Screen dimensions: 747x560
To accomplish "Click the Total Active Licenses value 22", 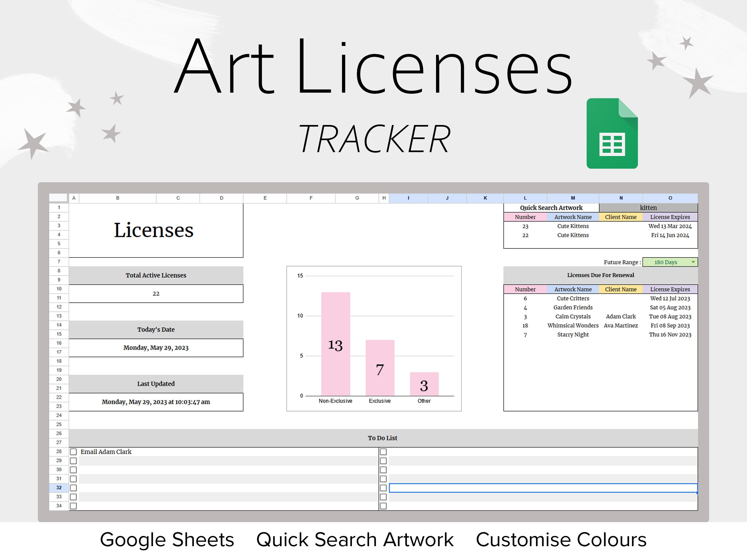I will coord(156,293).
